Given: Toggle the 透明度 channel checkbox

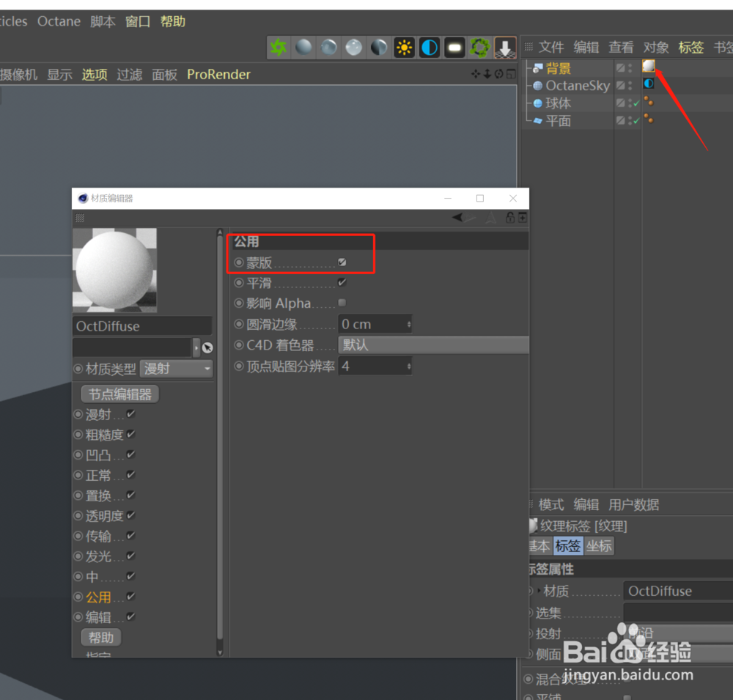Looking at the screenshot, I should 131,515.
